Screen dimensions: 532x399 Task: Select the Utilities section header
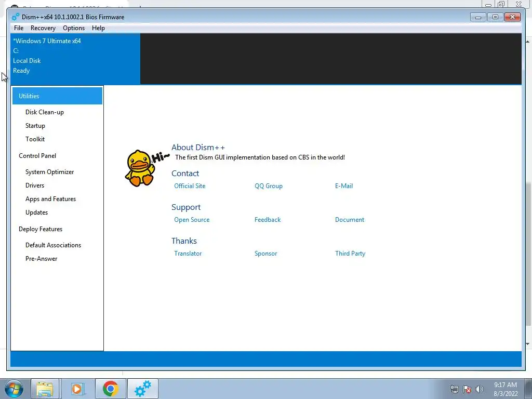point(57,96)
